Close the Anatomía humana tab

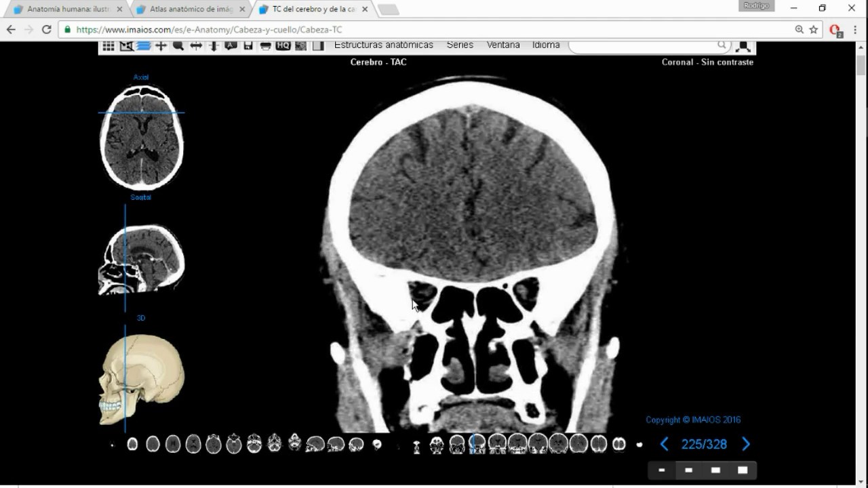point(120,9)
